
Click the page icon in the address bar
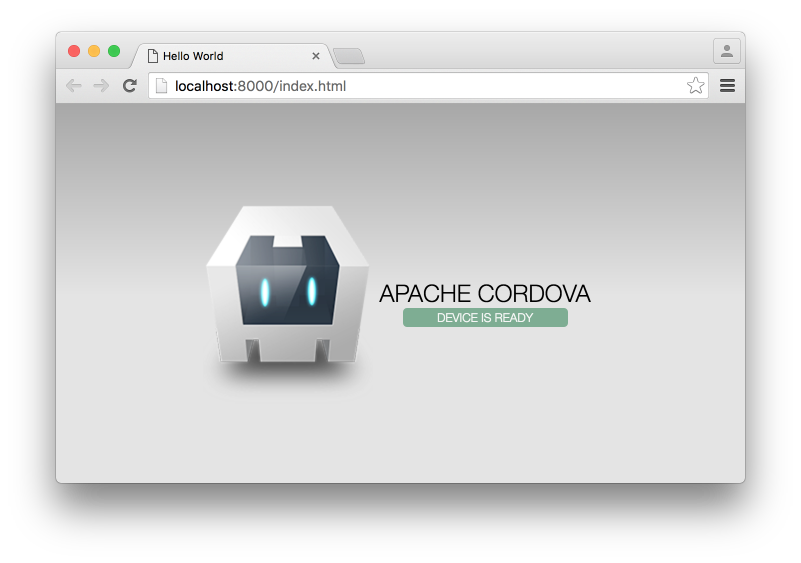(161, 85)
